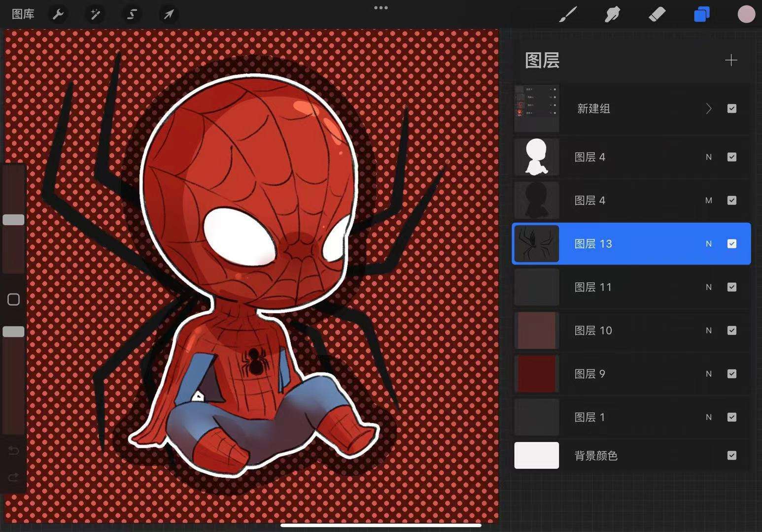Tap the three-dot menu at top center
This screenshot has width=762, height=532.
[x=381, y=8]
